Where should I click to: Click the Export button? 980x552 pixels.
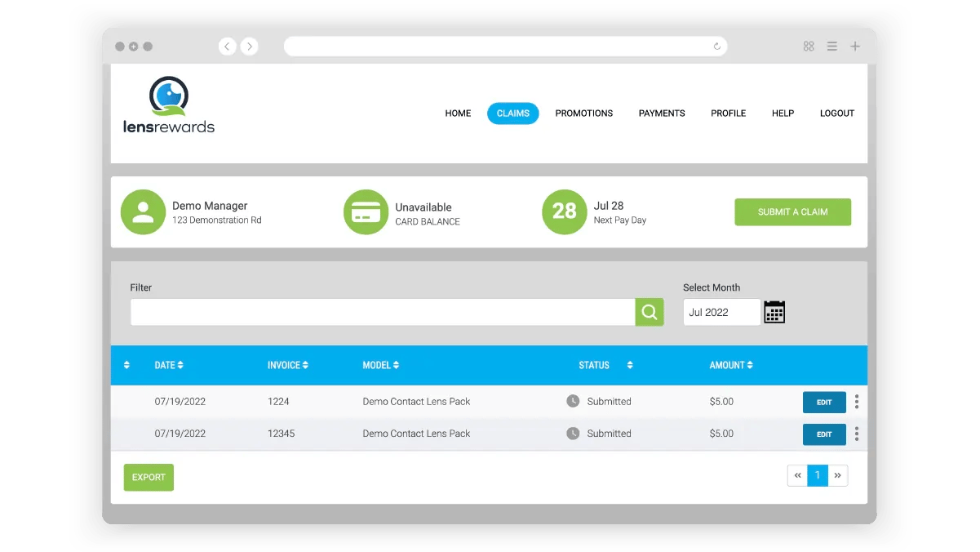click(x=149, y=478)
